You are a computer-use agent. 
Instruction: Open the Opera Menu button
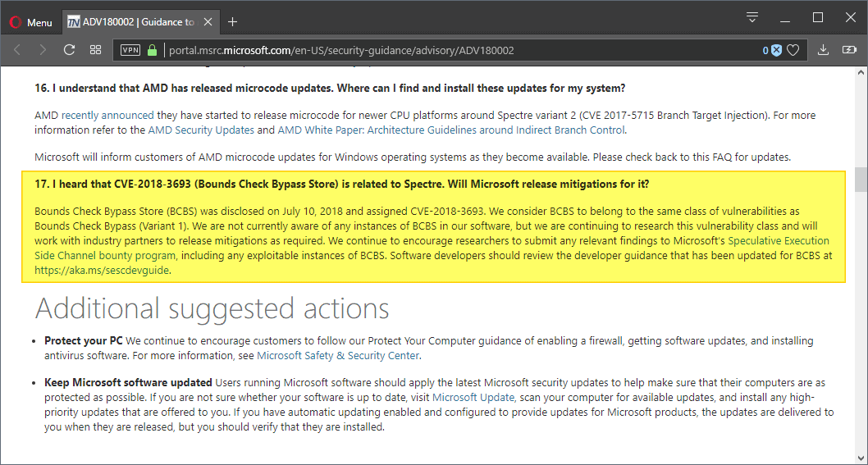pos(31,22)
